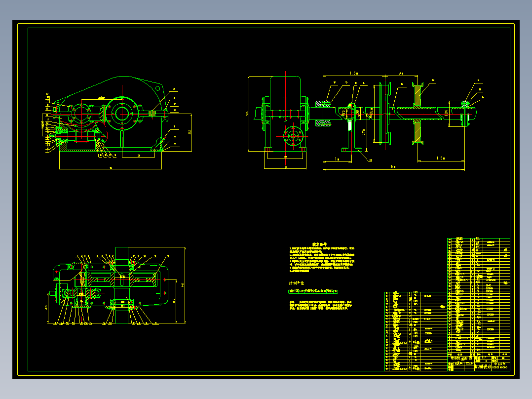Select the "技术特性" heading text

(x=297, y=283)
